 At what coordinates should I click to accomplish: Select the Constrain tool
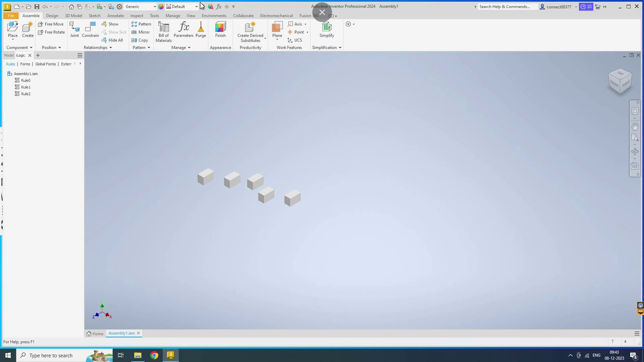point(90,29)
